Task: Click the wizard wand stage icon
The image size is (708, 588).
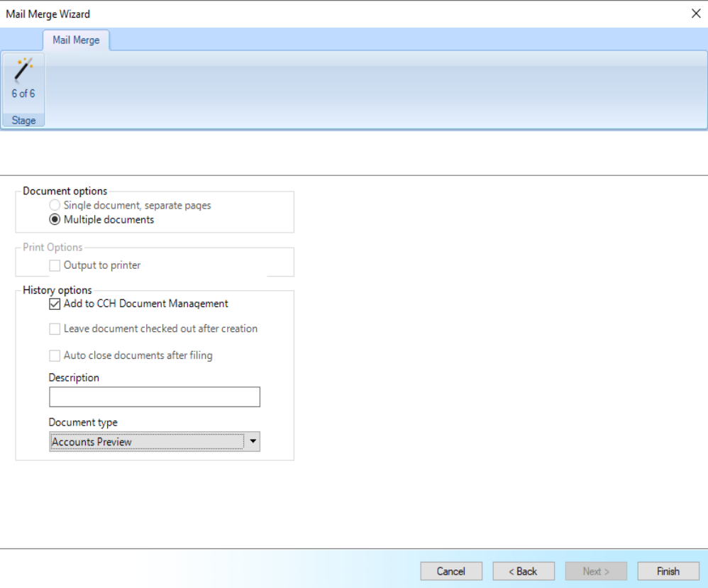Action: 23,71
